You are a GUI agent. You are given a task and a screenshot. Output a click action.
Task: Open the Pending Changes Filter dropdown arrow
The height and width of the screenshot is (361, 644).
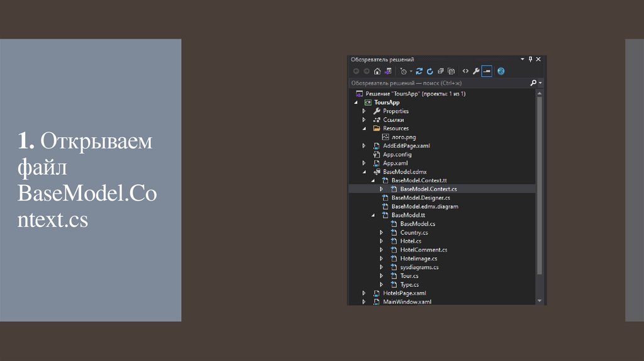pos(411,72)
